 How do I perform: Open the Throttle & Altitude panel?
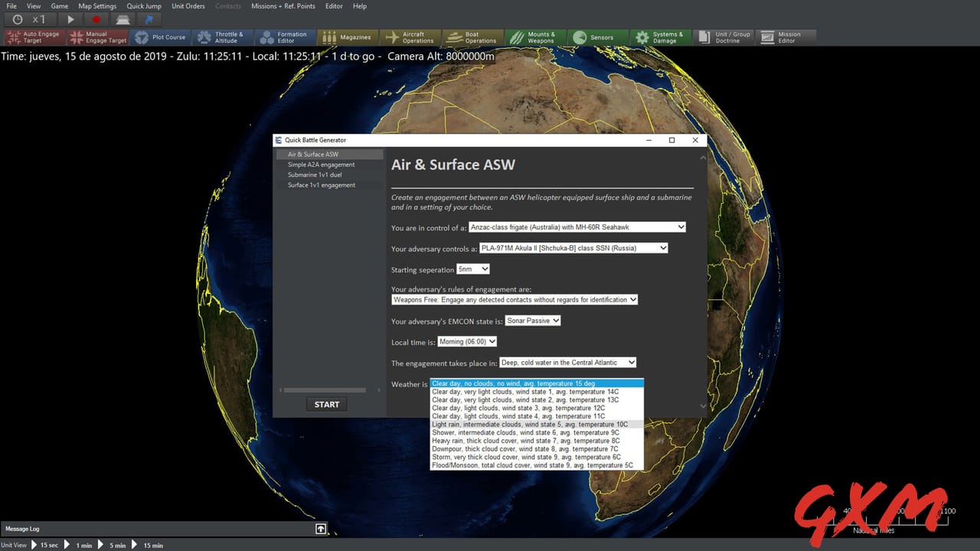(x=223, y=36)
